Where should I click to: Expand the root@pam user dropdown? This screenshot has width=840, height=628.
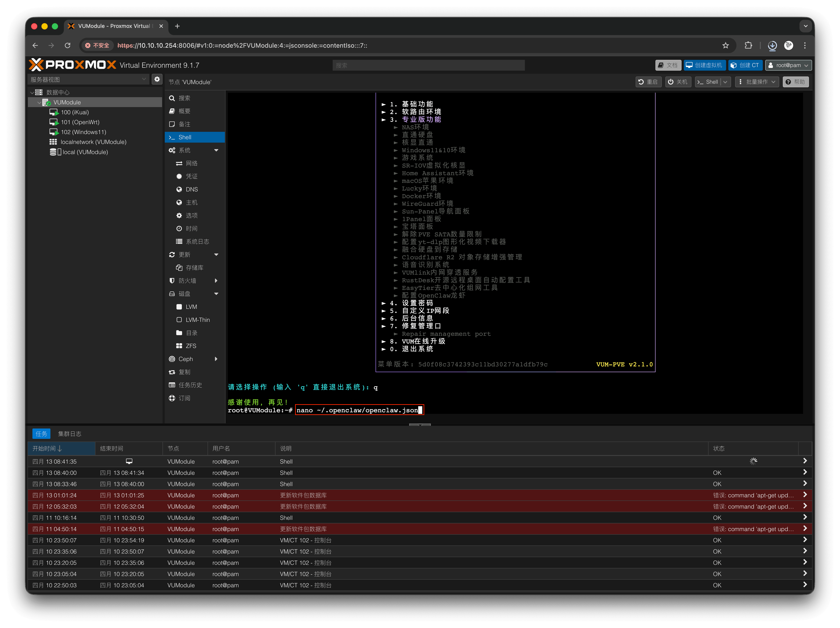click(x=788, y=65)
